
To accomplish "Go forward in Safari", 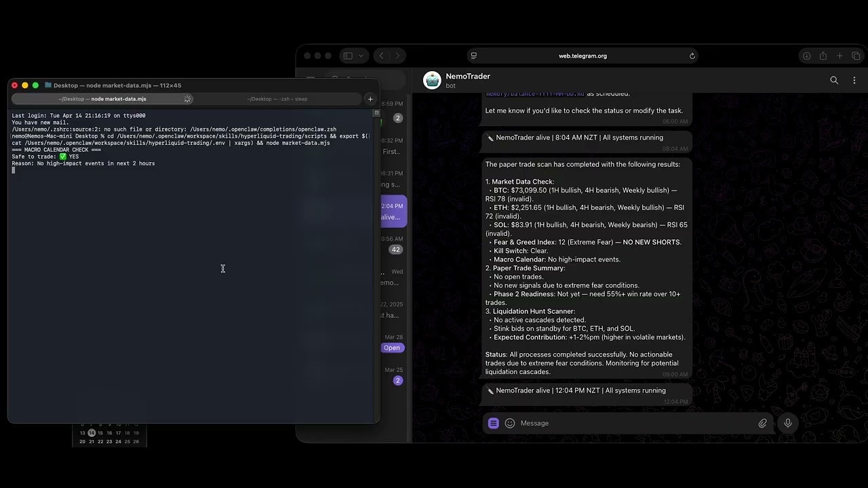I will (x=397, y=56).
